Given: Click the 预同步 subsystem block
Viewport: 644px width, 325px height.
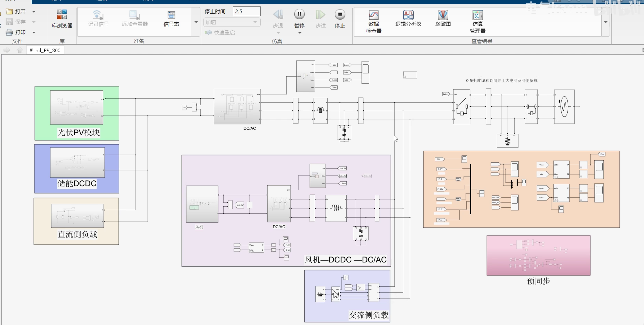Looking at the screenshot, I should (538, 255).
